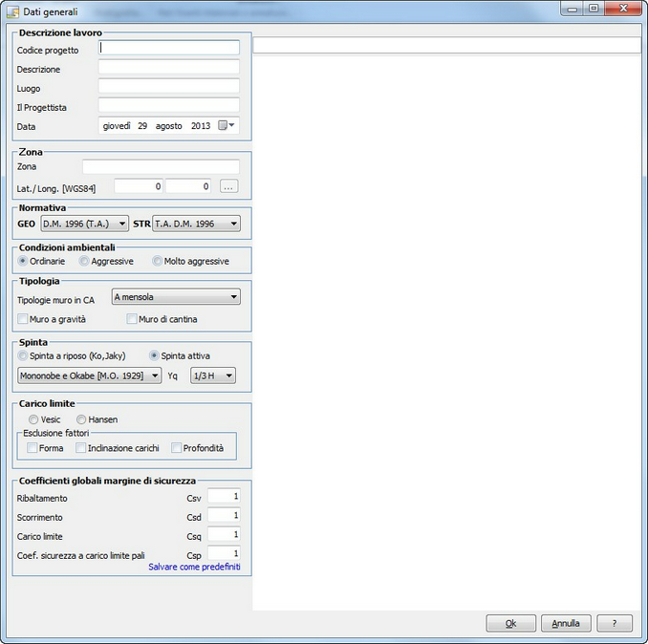Enable the Muro a gravità checkbox
Screen dimensions: 648x644
coord(24,319)
